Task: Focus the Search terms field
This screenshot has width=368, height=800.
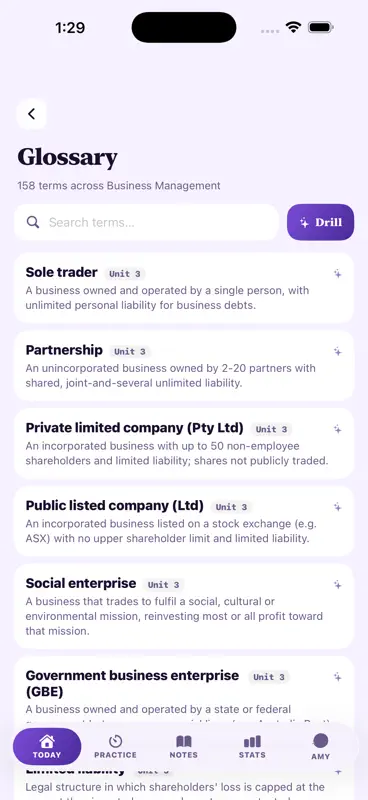Action: tap(146, 222)
